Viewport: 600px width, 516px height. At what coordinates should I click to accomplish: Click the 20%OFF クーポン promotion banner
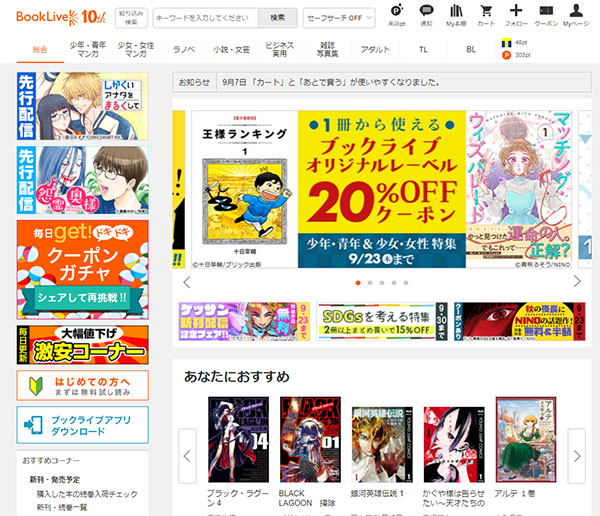click(382, 189)
